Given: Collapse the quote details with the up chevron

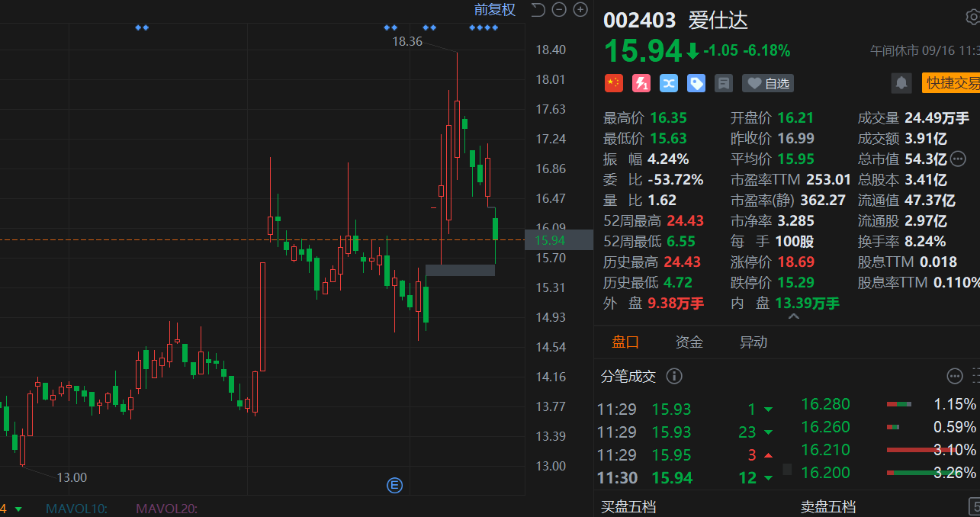Looking at the screenshot, I should 793,316.
